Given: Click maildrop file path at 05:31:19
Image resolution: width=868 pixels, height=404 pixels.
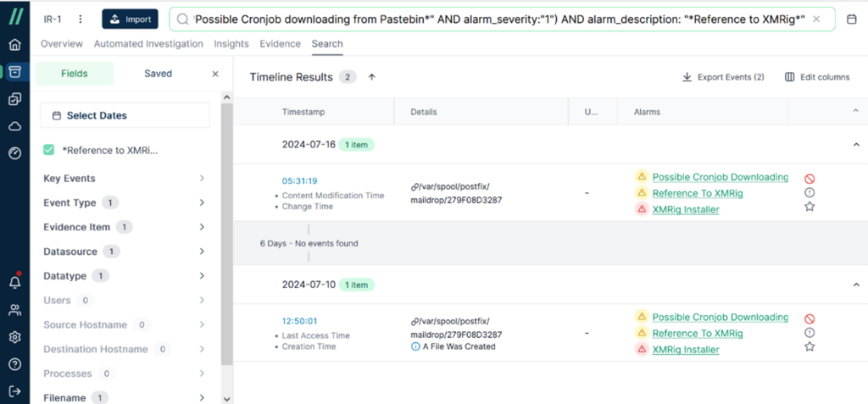Looking at the screenshot, I should pyautogui.click(x=456, y=194).
